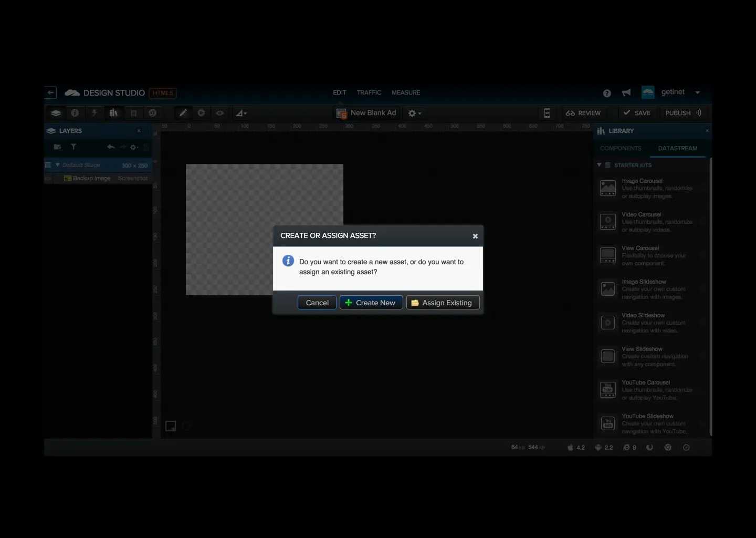The image size is (756, 538).
Task: Select the YouTube Carousel starter kit
Action: (x=652, y=390)
